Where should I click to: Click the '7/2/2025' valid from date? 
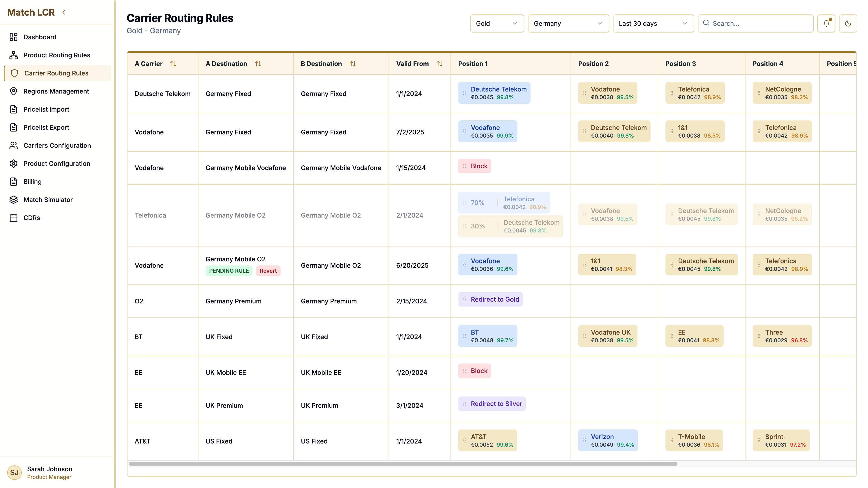[x=410, y=132]
